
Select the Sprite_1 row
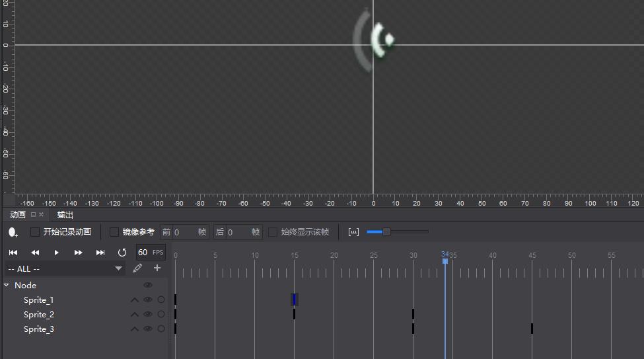pyautogui.click(x=85, y=299)
